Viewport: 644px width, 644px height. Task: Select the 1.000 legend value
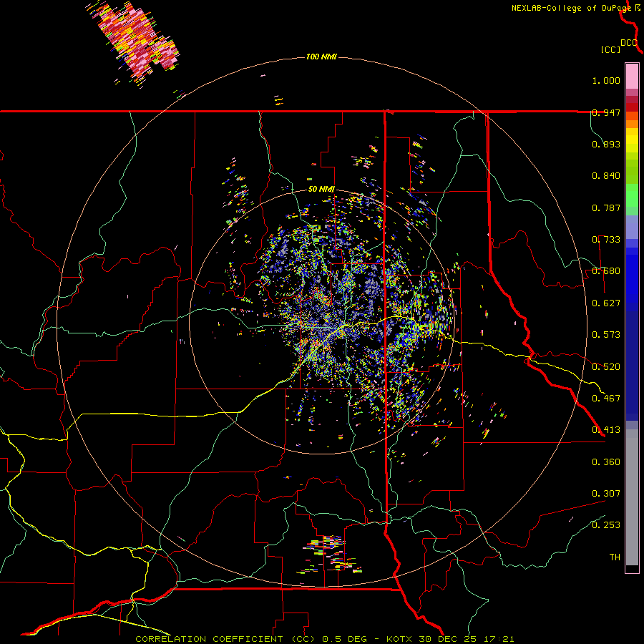click(606, 80)
